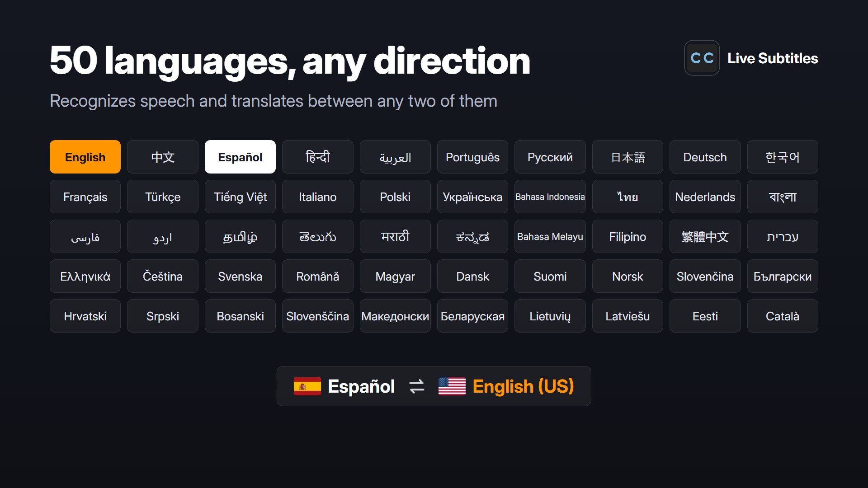Select the ไทย language chip

627,197
